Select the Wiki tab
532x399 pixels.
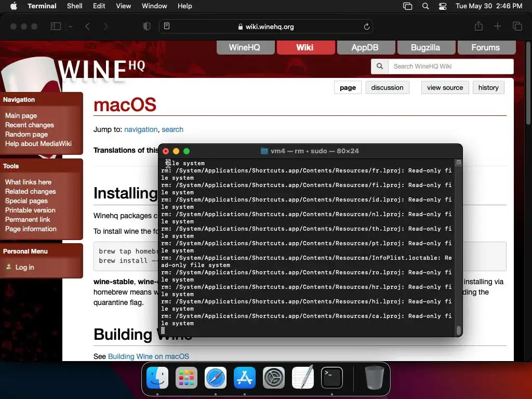[305, 47]
